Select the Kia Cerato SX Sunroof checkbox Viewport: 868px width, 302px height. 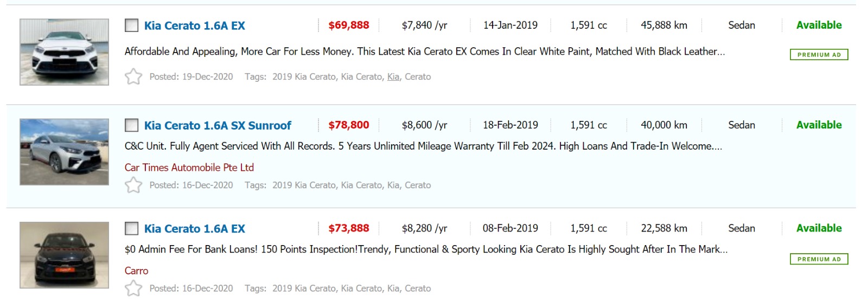tap(131, 125)
